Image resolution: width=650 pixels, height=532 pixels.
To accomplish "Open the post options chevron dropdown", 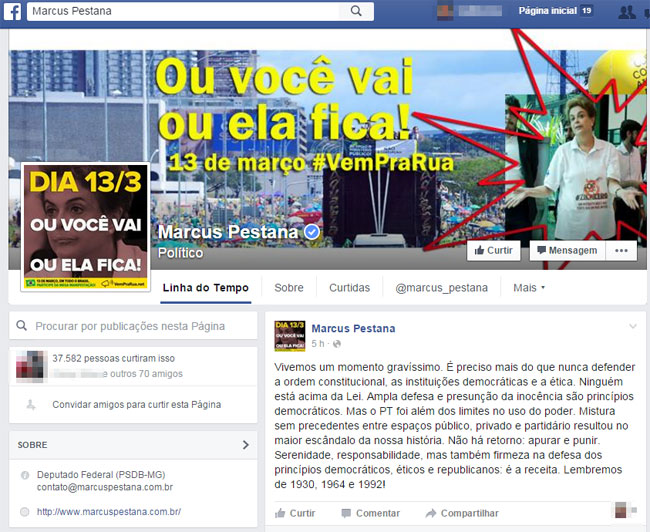I will tap(633, 326).
